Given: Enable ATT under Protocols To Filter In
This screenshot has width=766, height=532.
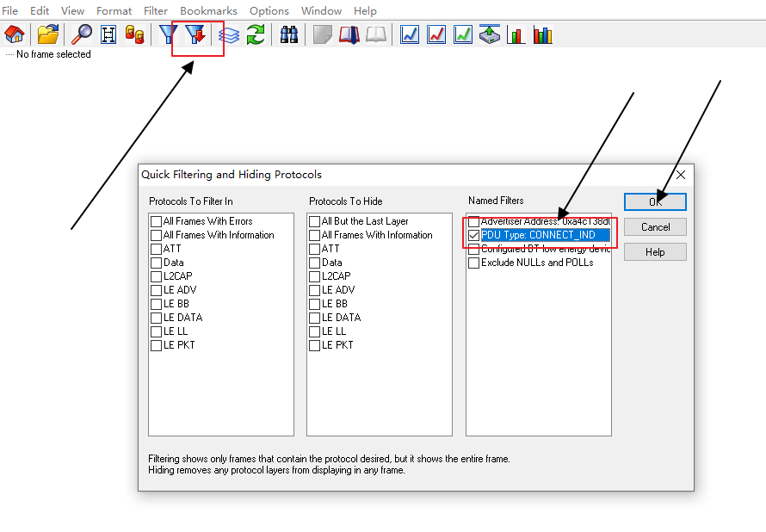Looking at the screenshot, I should tap(156, 249).
